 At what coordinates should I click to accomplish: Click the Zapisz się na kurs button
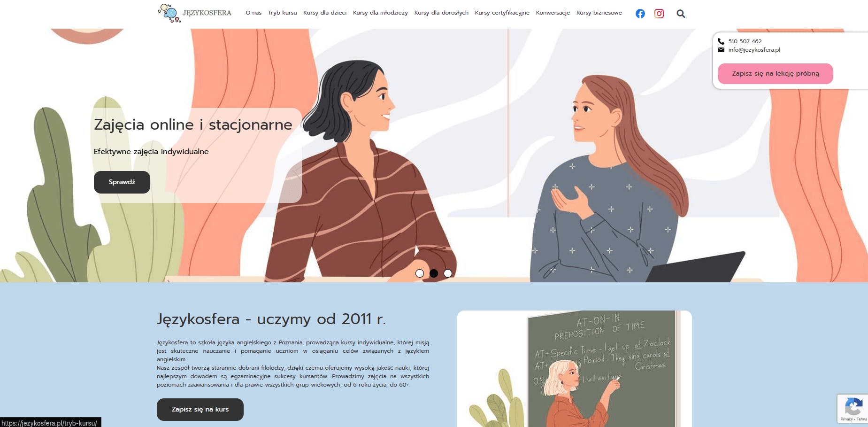tap(200, 410)
